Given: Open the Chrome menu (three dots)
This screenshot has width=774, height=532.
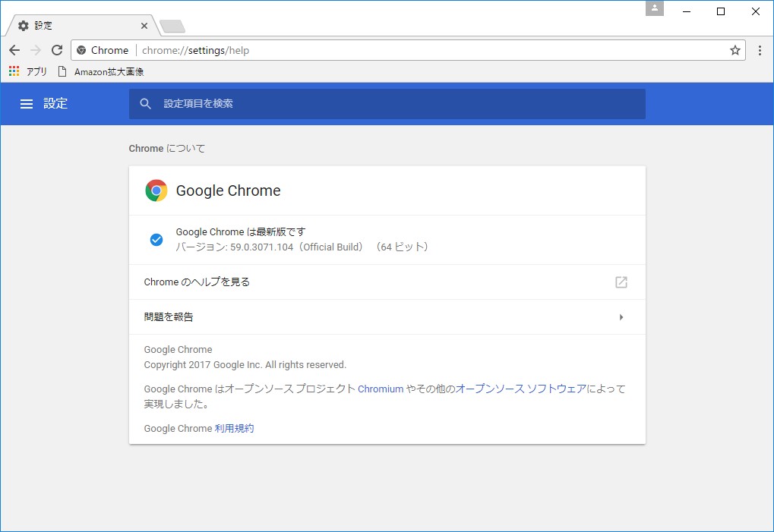Looking at the screenshot, I should pyautogui.click(x=760, y=49).
